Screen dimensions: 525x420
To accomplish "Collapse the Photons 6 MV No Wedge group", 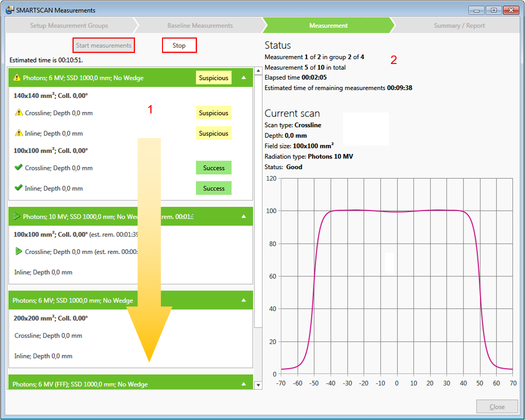I will [243, 77].
